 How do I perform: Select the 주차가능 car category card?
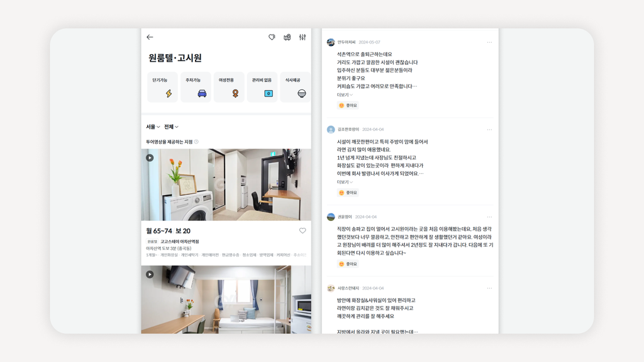(196, 87)
